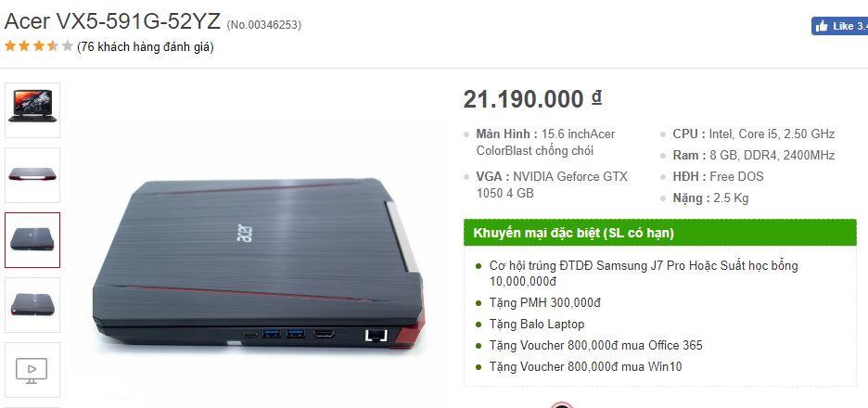
Task: Click the Tặng Balo Laptop promotion item
Action: [537, 324]
